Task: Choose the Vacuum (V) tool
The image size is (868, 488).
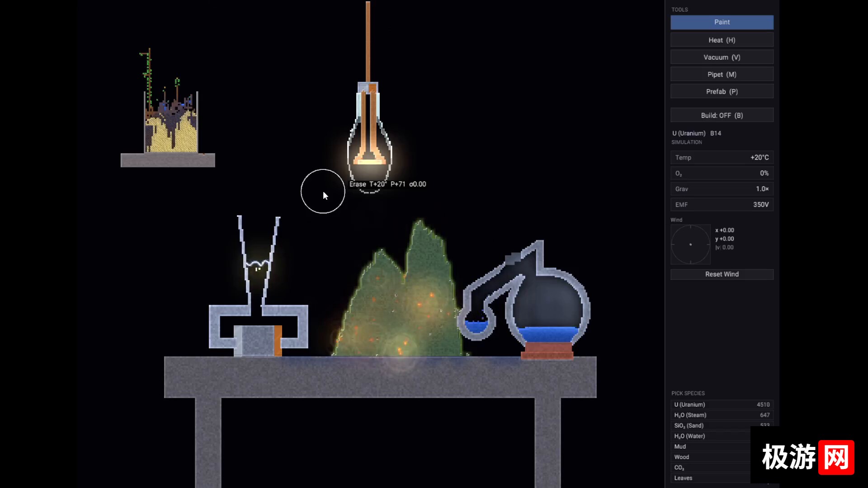Action: tap(722, 57)
